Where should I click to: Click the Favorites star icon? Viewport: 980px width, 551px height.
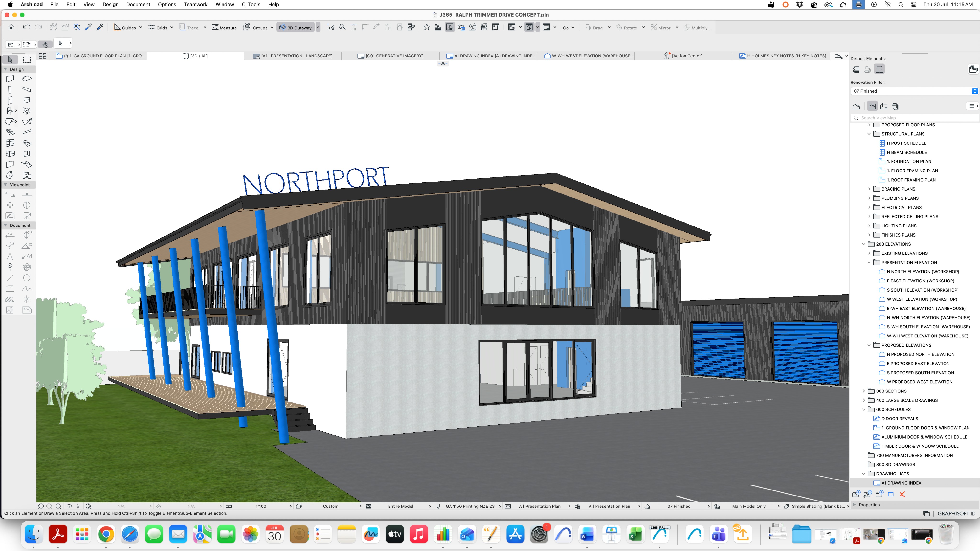point(427,27)
